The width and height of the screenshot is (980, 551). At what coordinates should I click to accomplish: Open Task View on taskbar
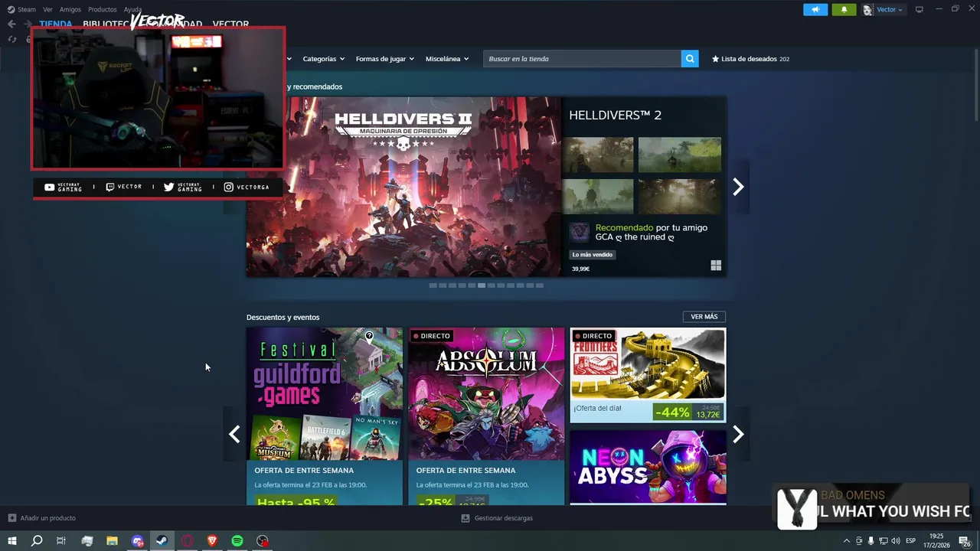61,541
